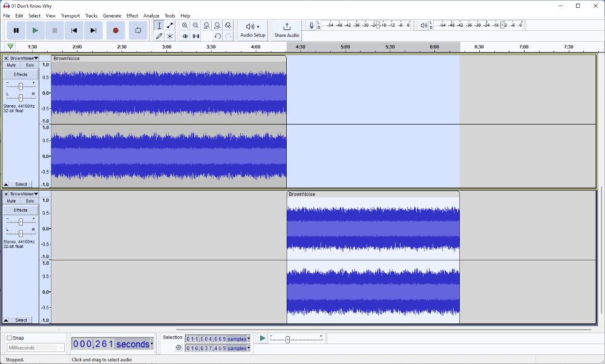Click Select button on first track
This screenshot has width=605, height=364.
21,184
